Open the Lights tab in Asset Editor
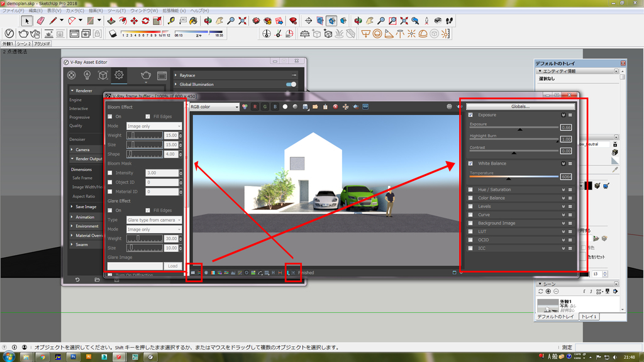The image size is (644, 362). pos(87,75)
